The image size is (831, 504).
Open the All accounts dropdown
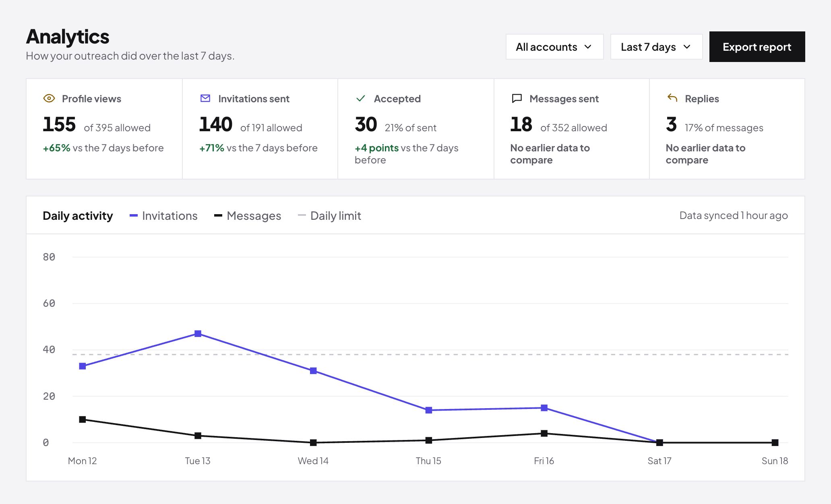pos(554,47)
